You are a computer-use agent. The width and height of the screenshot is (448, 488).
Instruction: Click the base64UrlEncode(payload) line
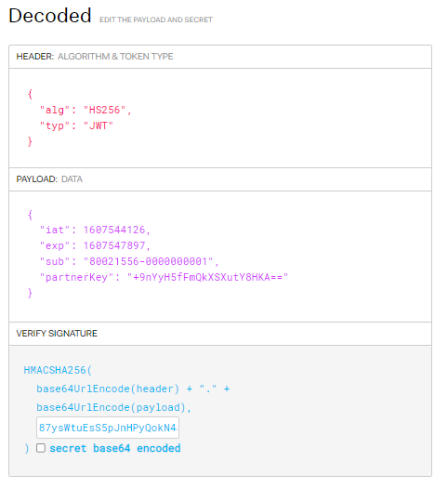click(114, 407)
